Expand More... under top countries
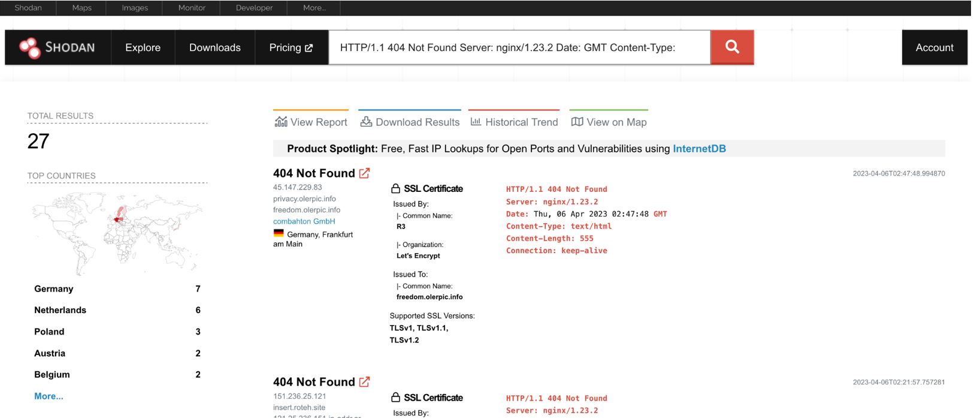Viewport: 980px width, 418px height. coord(49,396)
